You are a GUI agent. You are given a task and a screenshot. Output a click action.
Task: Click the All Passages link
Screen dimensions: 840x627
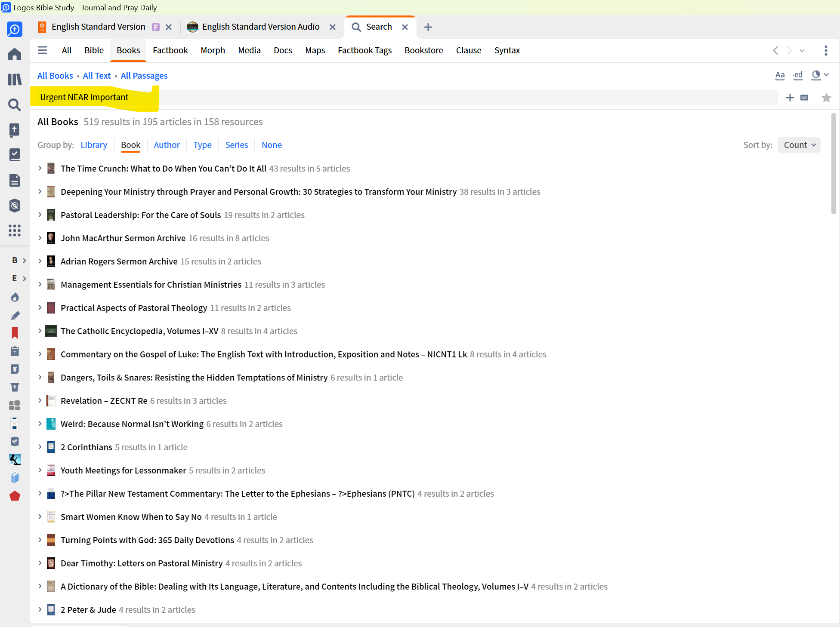(144, 76)
